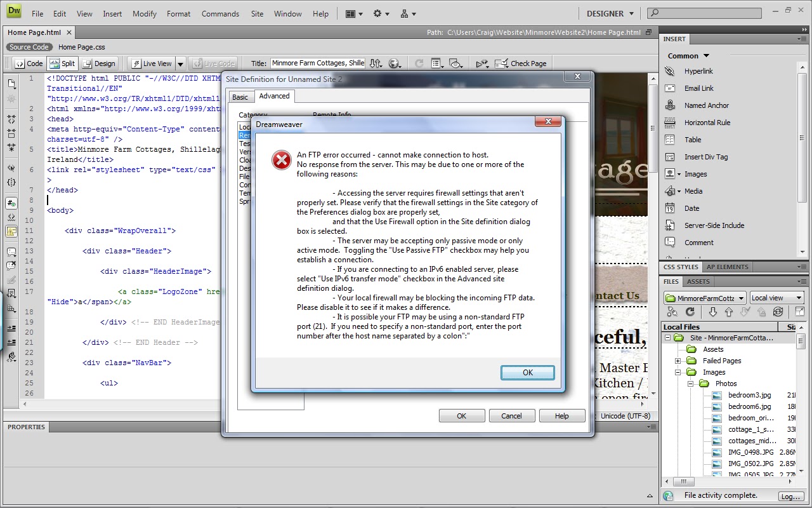Screen dimensions: 812x508
Task: Click Connect to remote host icon
Action: pyautogui.click(x=672, y=312)
